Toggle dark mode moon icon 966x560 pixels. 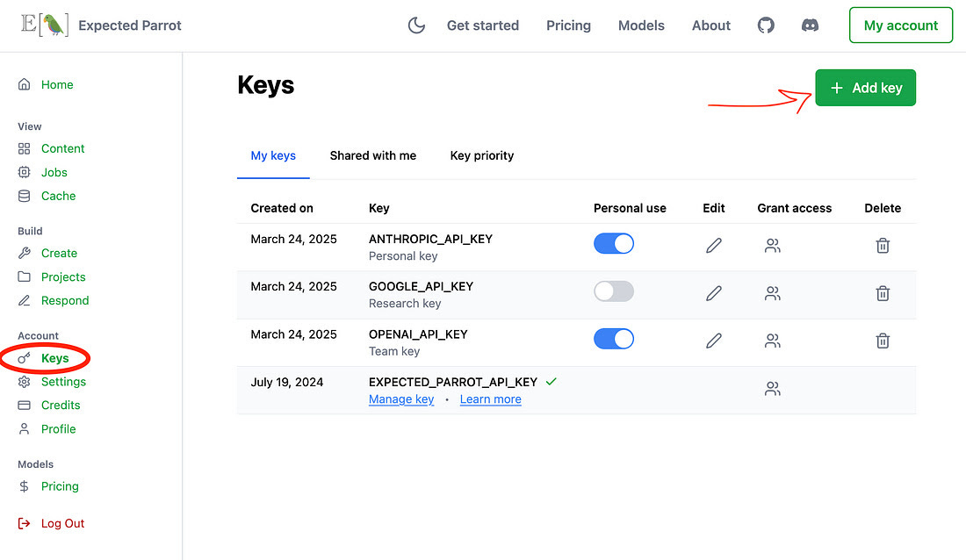416,25
